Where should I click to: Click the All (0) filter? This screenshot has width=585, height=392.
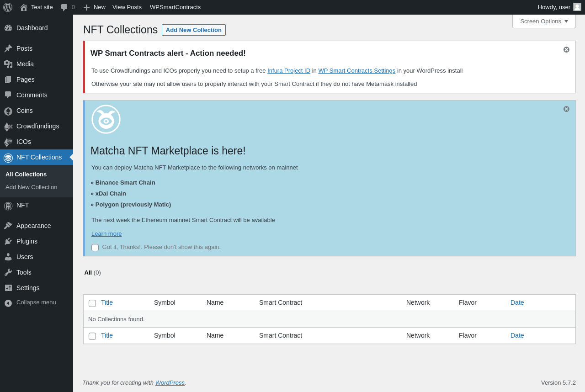click(x=92, y=273)
